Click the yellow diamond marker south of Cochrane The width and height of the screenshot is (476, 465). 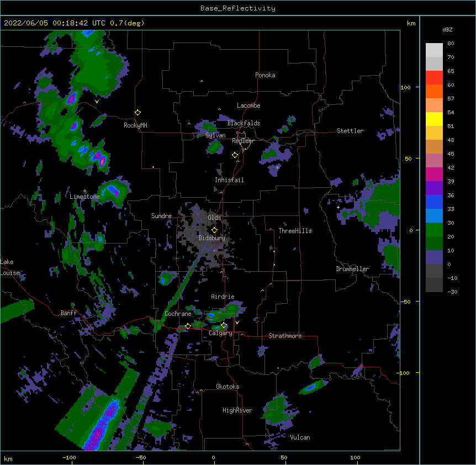(188, 326)
